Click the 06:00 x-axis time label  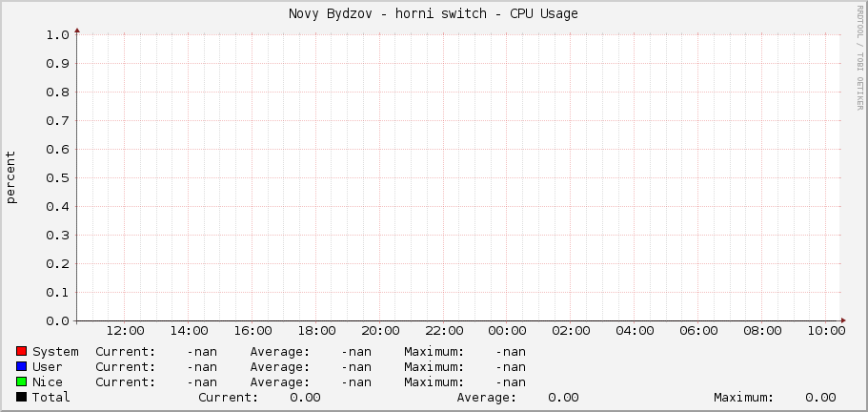(x=698, y=331)
